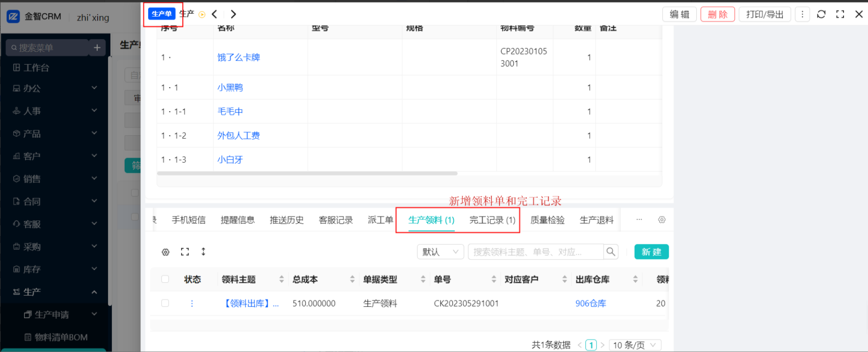Switch to the 生产退料 tab
The image size is (868, 352).
point(597,220)
